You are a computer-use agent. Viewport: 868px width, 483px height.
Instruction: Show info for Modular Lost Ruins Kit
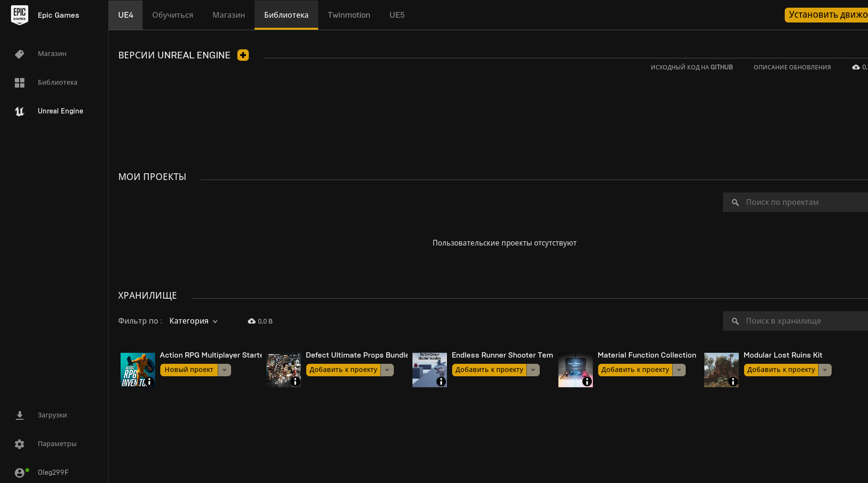click(733, 382)
